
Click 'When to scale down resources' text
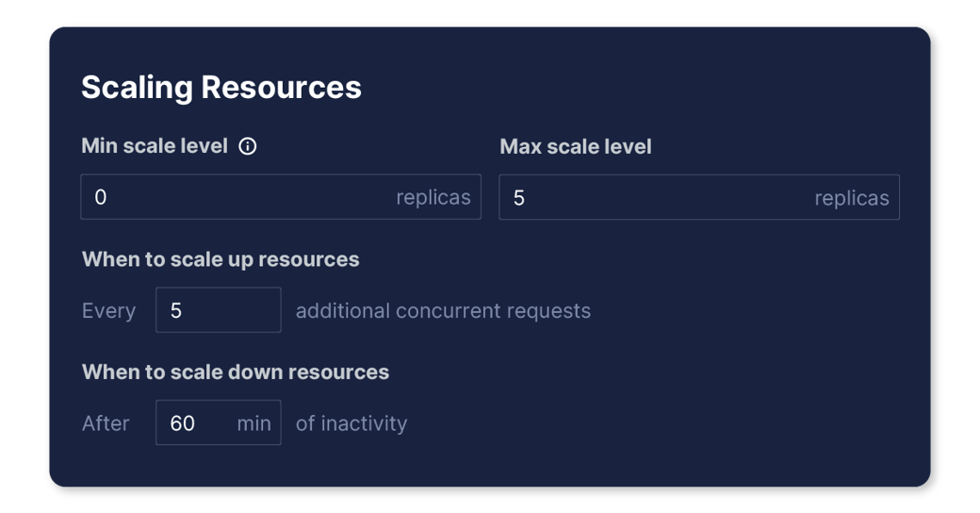click(236, 372)
